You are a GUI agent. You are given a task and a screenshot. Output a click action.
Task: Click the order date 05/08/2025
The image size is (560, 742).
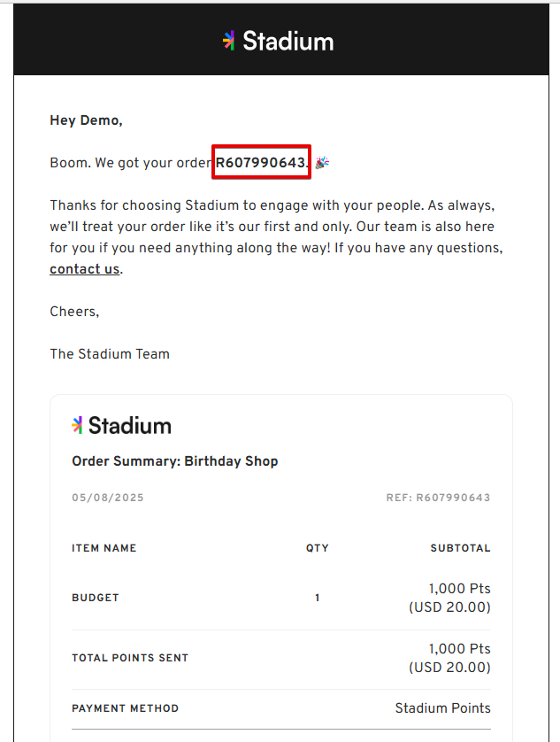point(108,498)
